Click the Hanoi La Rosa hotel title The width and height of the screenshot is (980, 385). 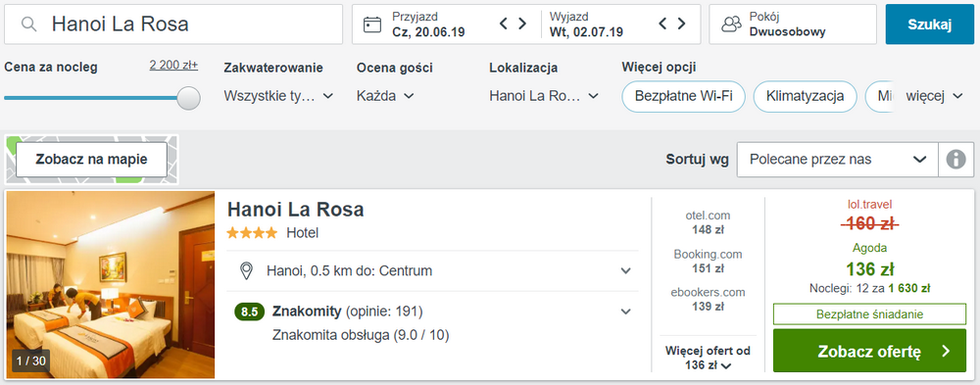(x=296, y=210)
